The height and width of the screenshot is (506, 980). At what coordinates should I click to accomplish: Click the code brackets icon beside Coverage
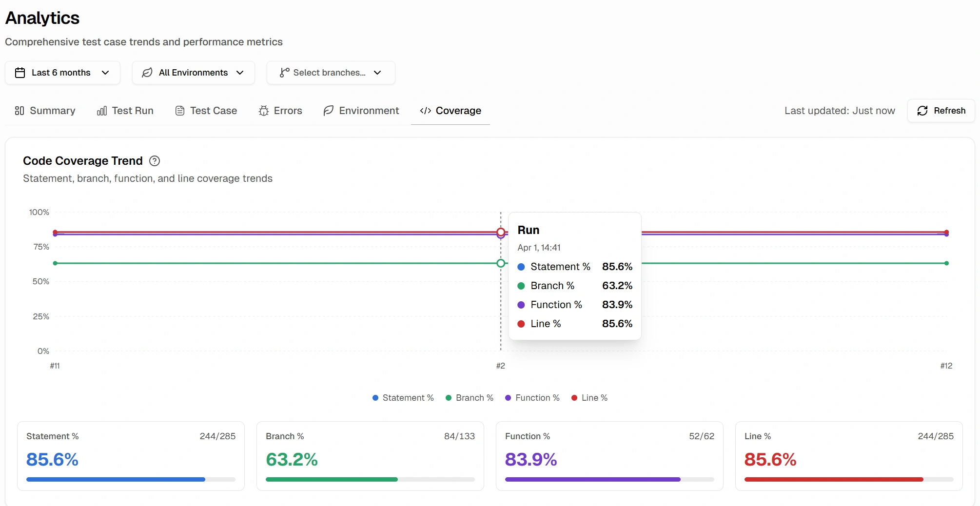(425, 111)
